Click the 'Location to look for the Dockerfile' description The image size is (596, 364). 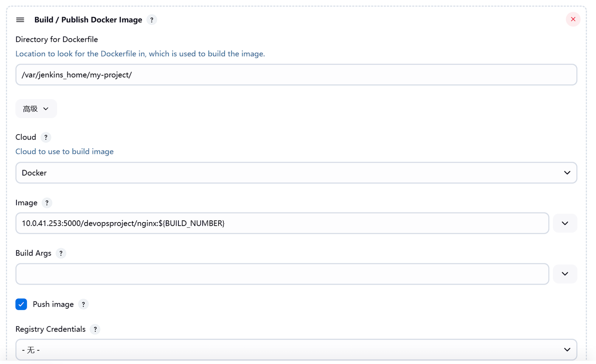click(140, 54)
